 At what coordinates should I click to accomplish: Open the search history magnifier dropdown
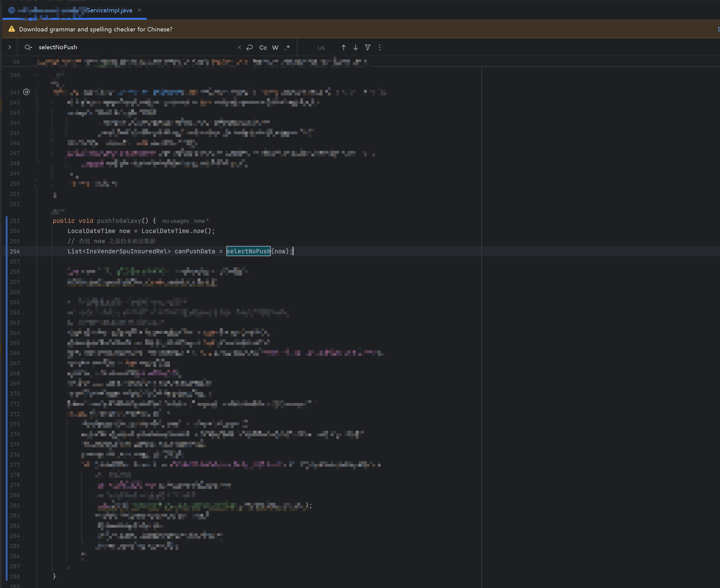click(x=28, y=47)
